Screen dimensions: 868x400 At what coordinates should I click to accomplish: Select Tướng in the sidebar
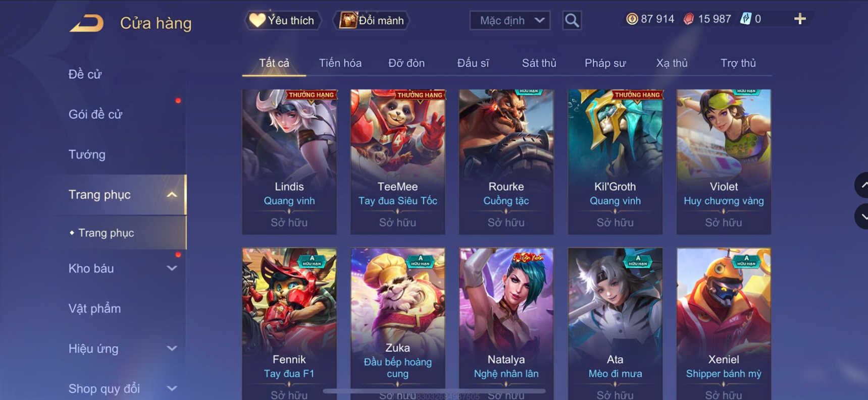(87, 154)
